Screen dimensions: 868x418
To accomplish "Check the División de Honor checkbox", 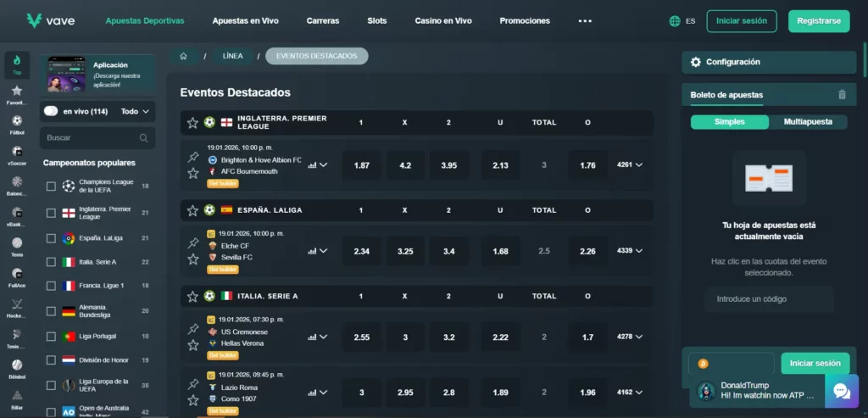I will tap(51, 360).
